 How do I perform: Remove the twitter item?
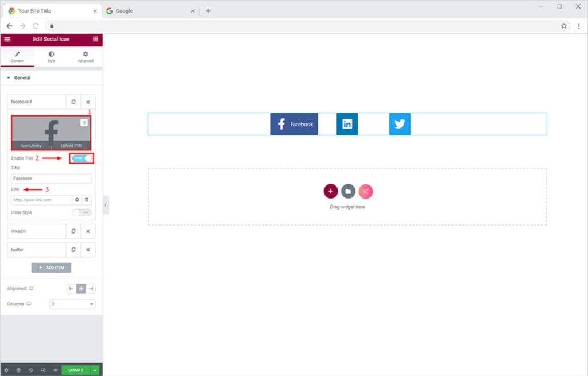88,250
